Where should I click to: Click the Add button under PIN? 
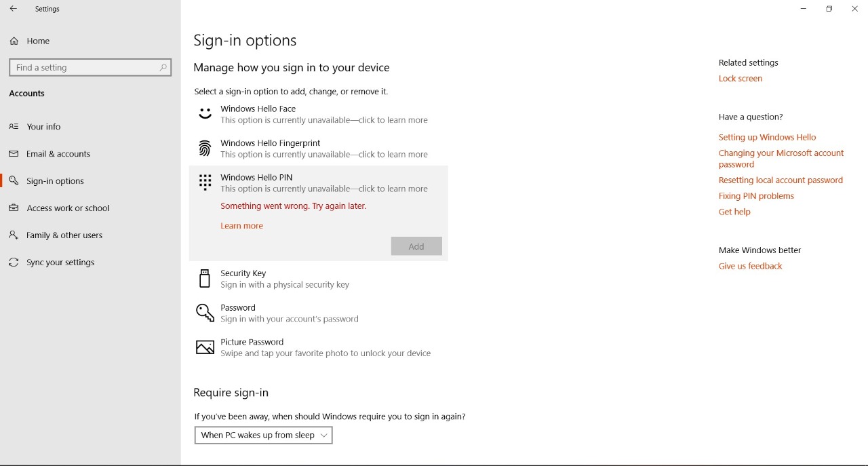[x=416, y=246]
